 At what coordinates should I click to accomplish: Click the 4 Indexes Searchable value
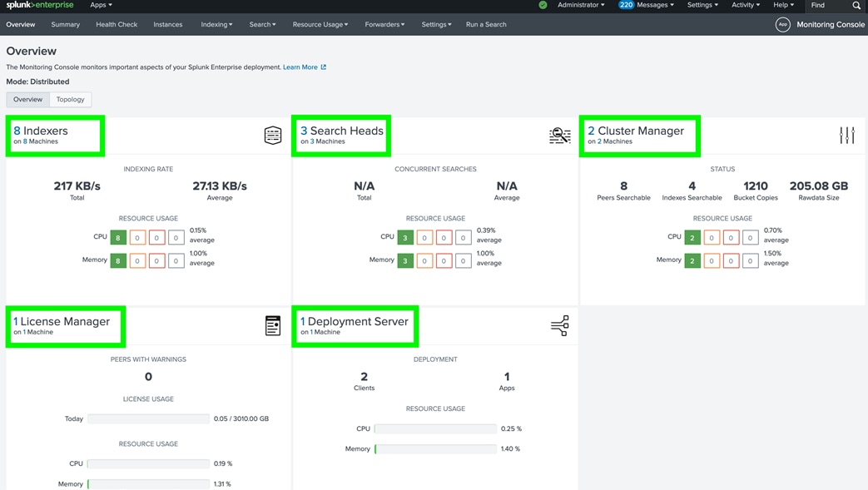click(x=692, y=186)
